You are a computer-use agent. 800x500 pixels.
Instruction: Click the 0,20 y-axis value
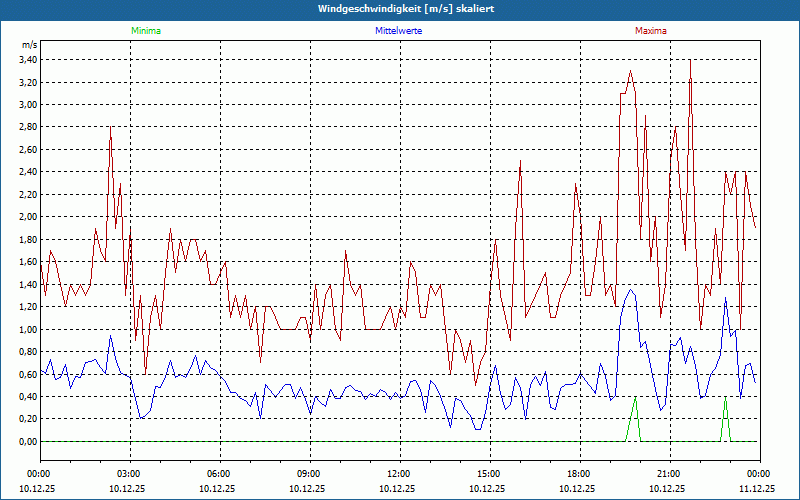28,419
